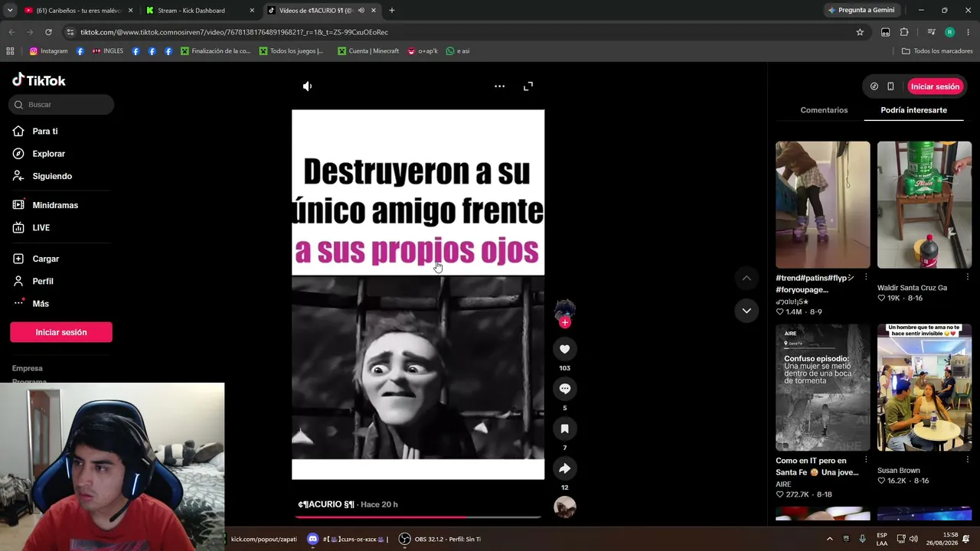Image resolution: width=980 pixels, height=551 pixels.
Task: Go to the previous video with the up arrow
Action: point(746,278)
